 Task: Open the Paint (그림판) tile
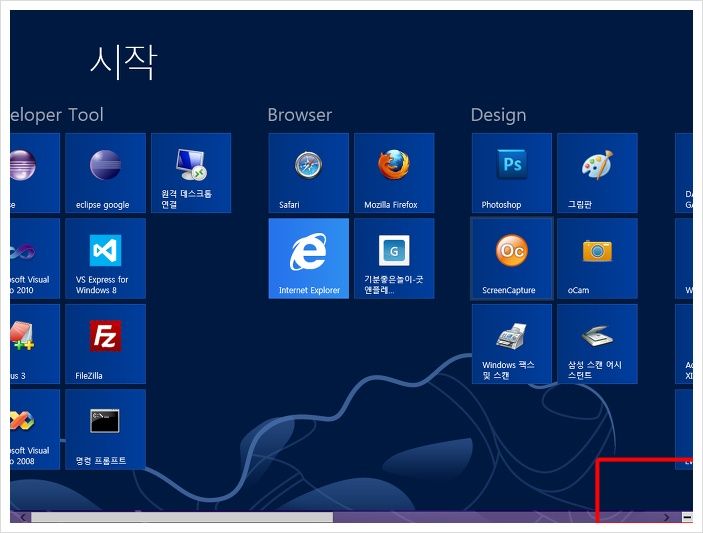tap(597, 173)
